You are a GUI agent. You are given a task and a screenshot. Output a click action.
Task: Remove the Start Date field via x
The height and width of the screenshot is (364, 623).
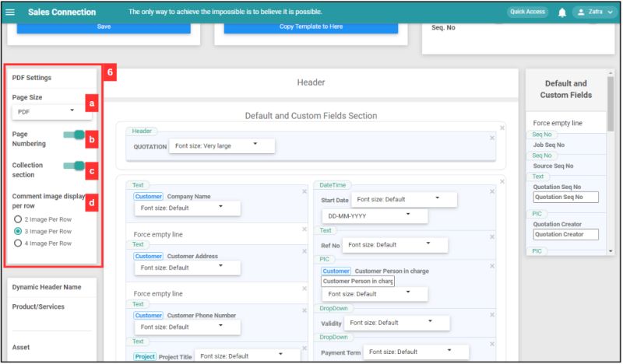coord(492,191)
